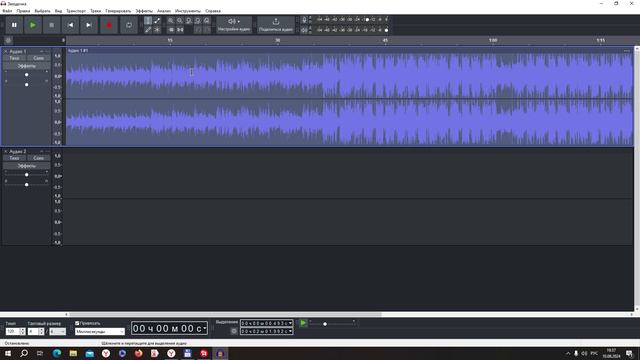Viewport: 640px width, 360px height.
Task: Open the Настройки аудио (Audio Setup) button
Action: click(x=234, y=25)
